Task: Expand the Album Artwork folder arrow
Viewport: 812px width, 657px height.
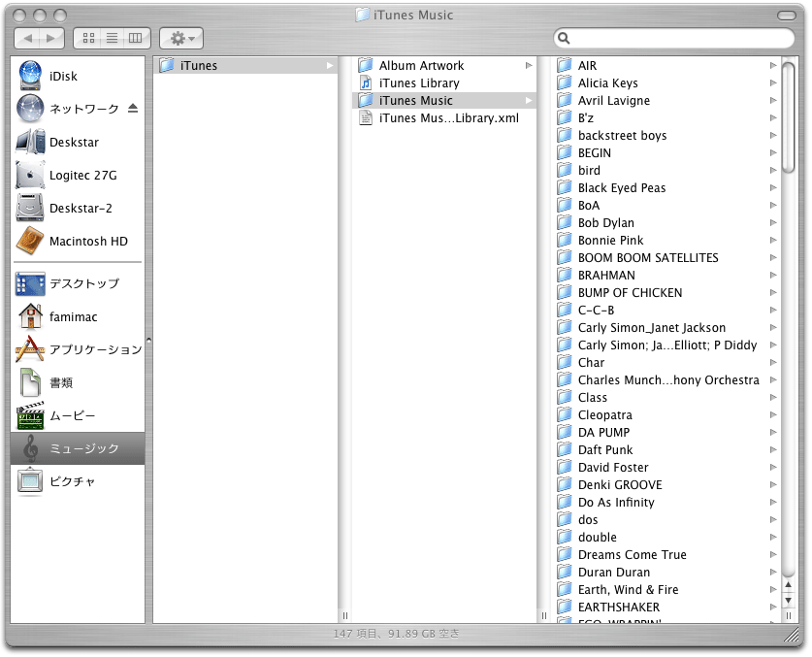Action: (x=529, y=65)
